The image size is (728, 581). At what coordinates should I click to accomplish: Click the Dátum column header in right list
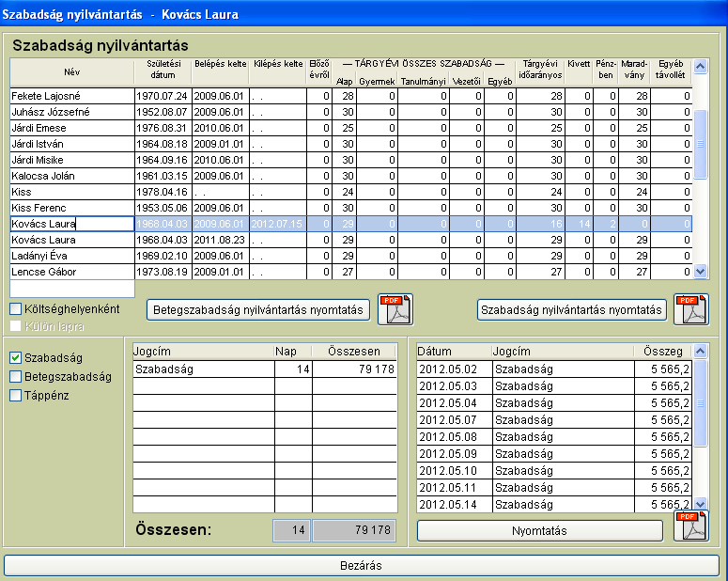[454, 352]
